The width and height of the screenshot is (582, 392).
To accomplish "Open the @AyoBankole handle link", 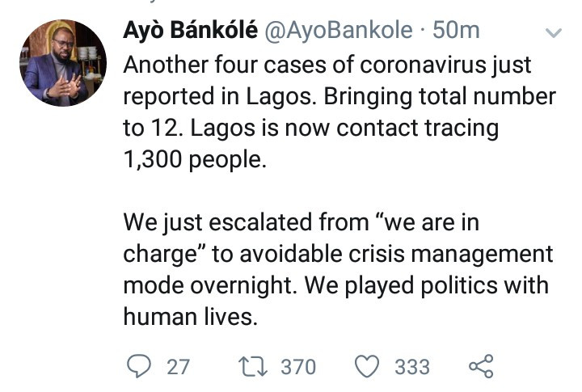I will point(339,31).
